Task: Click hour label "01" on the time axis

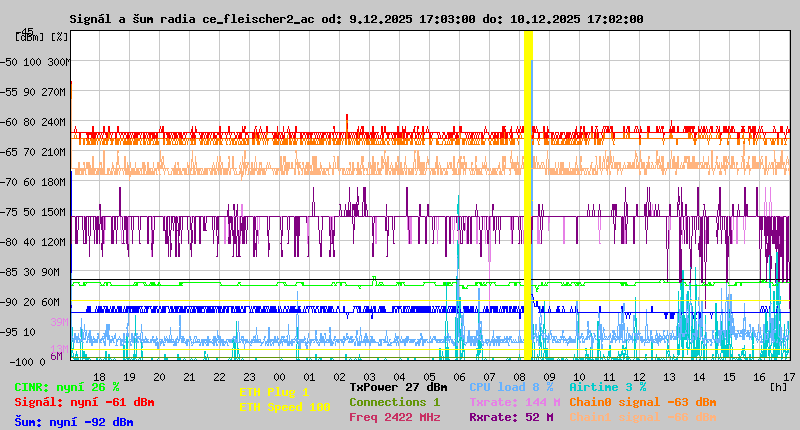Action: point(310,377)
